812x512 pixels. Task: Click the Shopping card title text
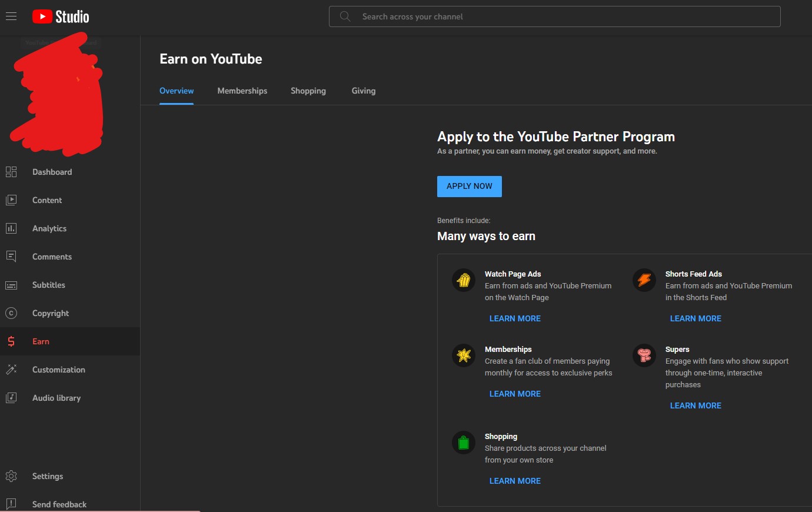point(501,436)
